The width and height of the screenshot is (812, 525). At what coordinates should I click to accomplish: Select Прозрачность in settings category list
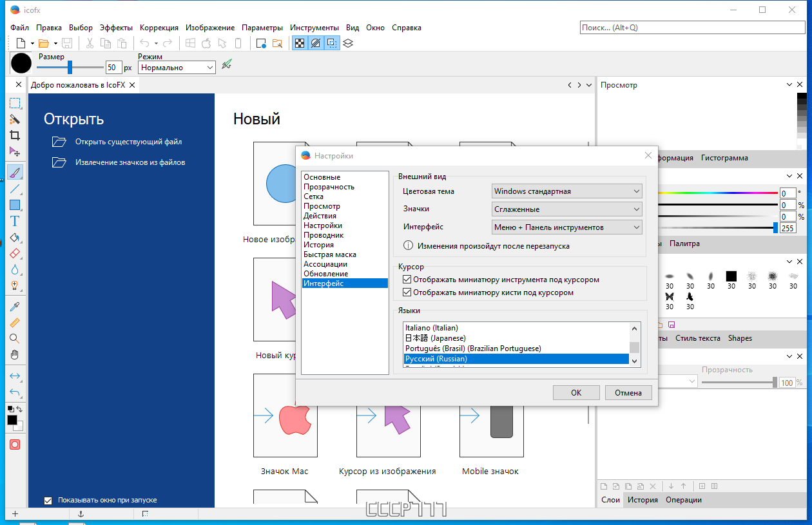point(329,187)
